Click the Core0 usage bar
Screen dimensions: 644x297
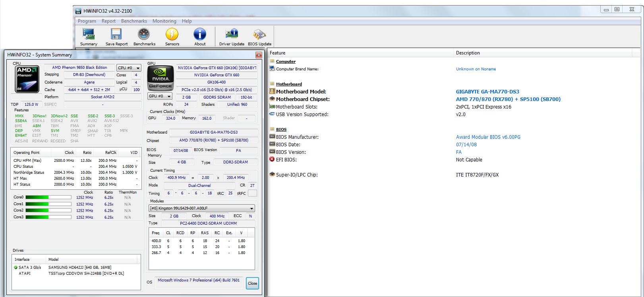48,197
